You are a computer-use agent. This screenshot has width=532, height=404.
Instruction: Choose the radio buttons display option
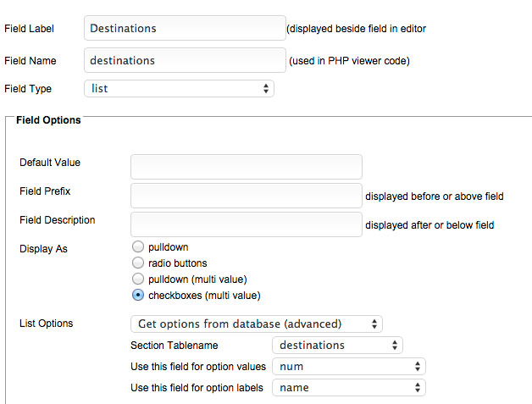point(138,263)
